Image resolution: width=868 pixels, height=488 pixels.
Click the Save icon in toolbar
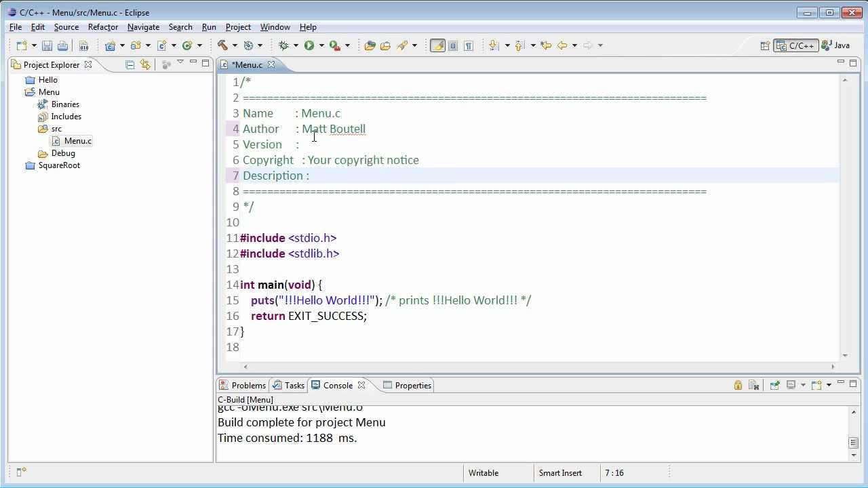[47, 45]
